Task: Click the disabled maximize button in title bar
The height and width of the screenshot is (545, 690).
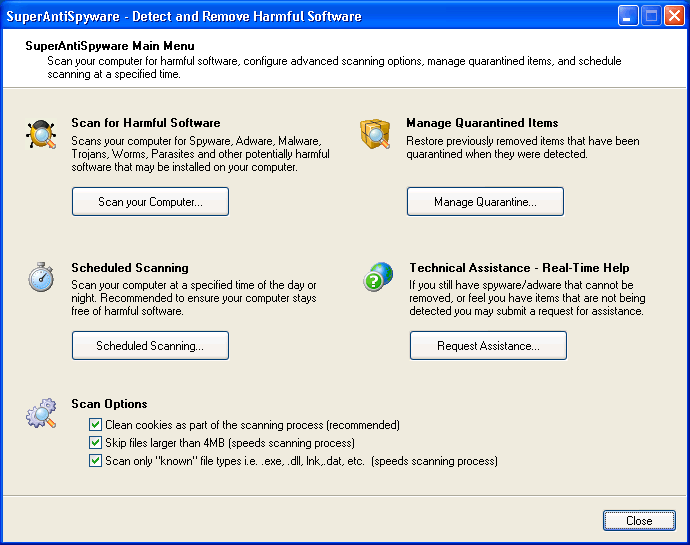Action: click(651, 16)
